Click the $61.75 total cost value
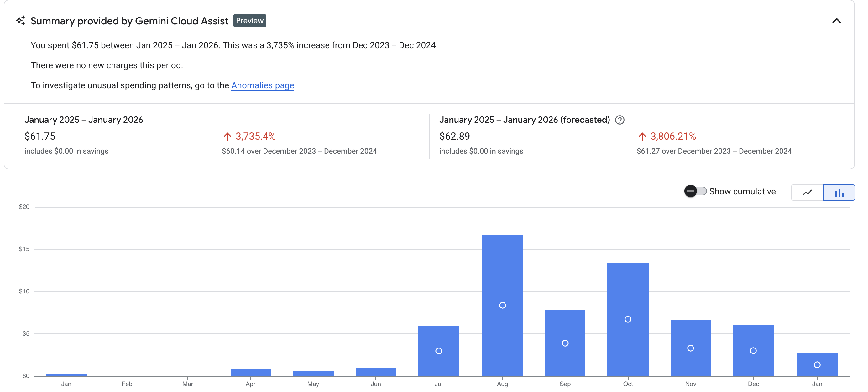 pyautogui.click(x=40, y=136)
